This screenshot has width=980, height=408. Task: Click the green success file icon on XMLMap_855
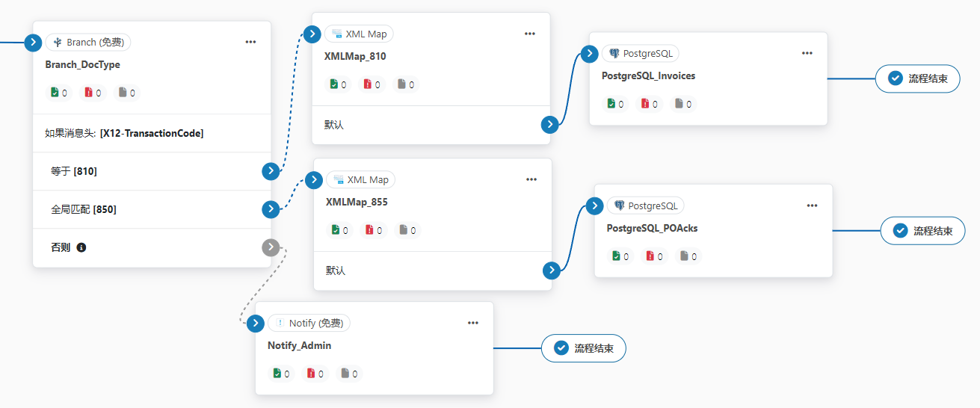pos(336,230)
